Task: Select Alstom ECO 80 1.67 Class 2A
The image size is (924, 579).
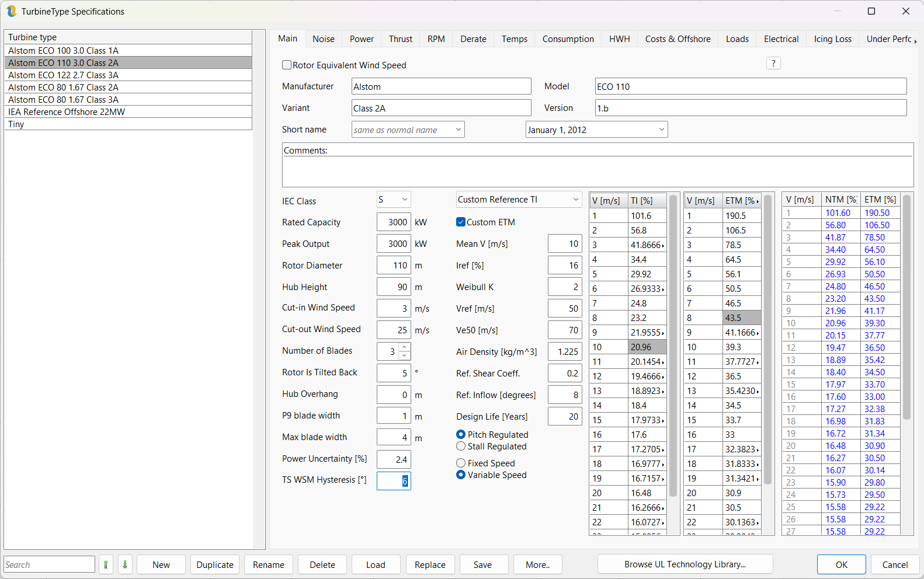Action: click(128, 88)
